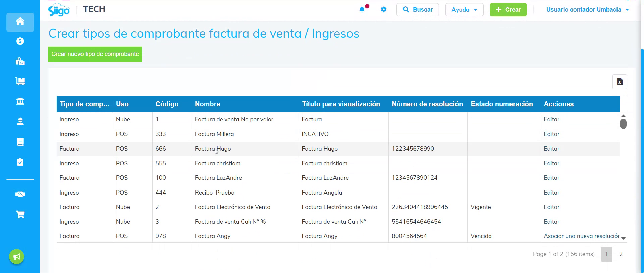Open the inventory cart icon in sidebar

20,81
